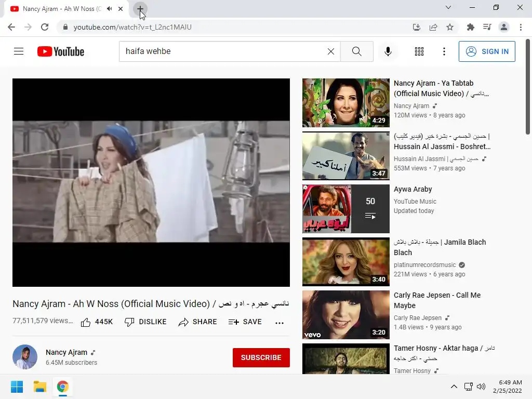The height and width of the screenshot is (399, 532).
Task: Open a new browser tab
Action: [140, 9]
